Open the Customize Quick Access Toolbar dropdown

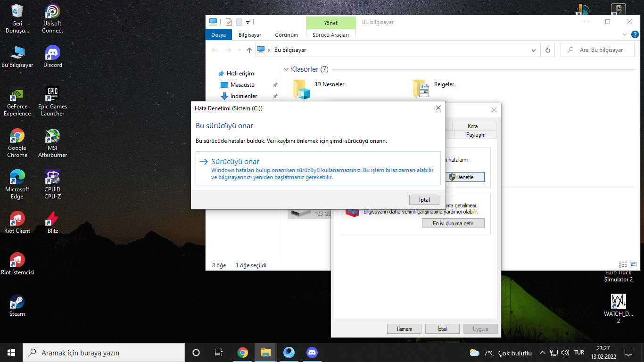pos(248,22)
